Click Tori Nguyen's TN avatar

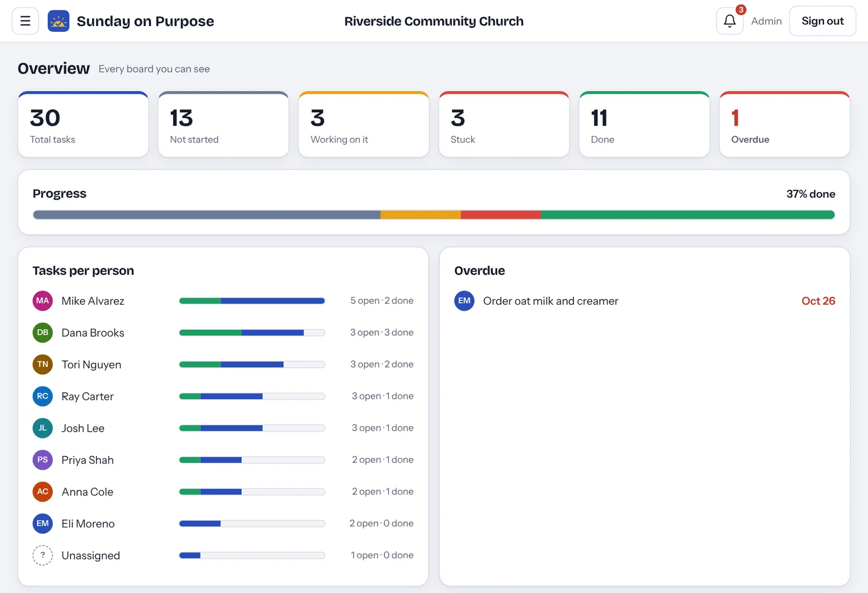click(43, 364)
